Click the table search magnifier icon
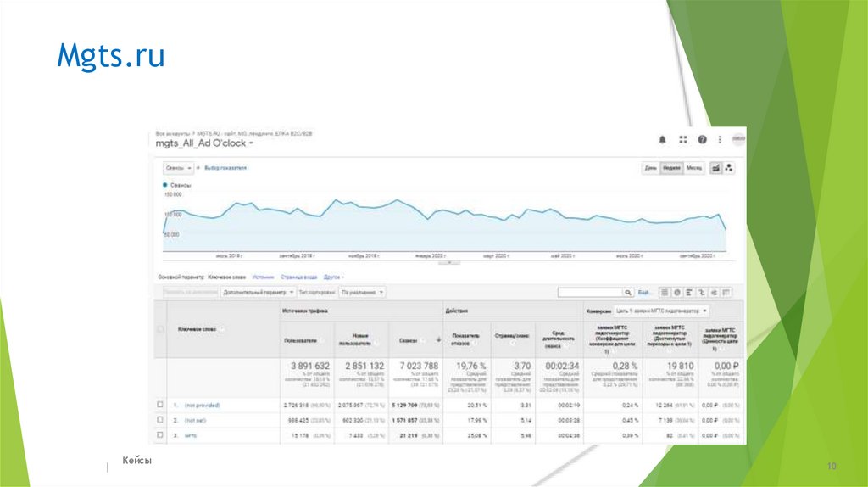Viewport: 868px width, 487px height. [x=628, y=293]
